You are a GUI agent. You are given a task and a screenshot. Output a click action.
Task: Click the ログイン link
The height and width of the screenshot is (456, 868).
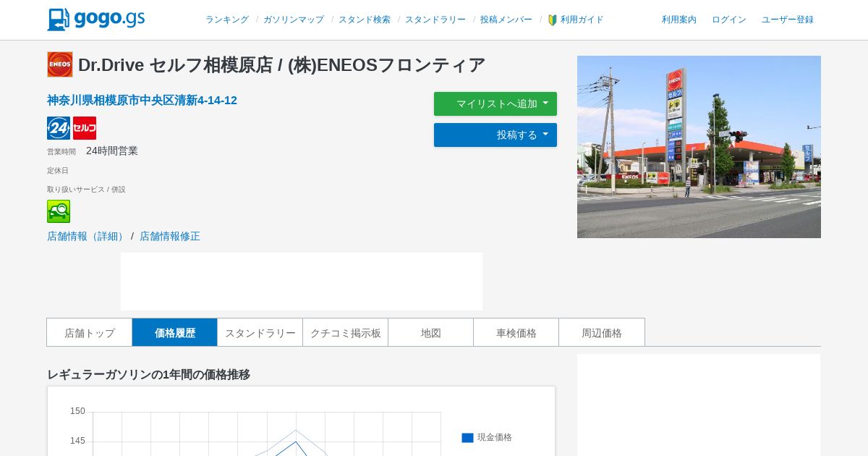(x=729, y=20)
